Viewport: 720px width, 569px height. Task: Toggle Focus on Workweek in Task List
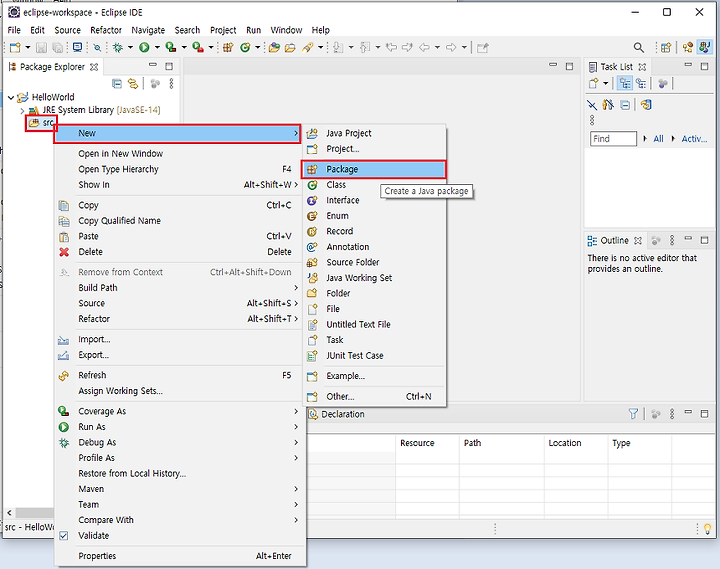tap(663, 84)
